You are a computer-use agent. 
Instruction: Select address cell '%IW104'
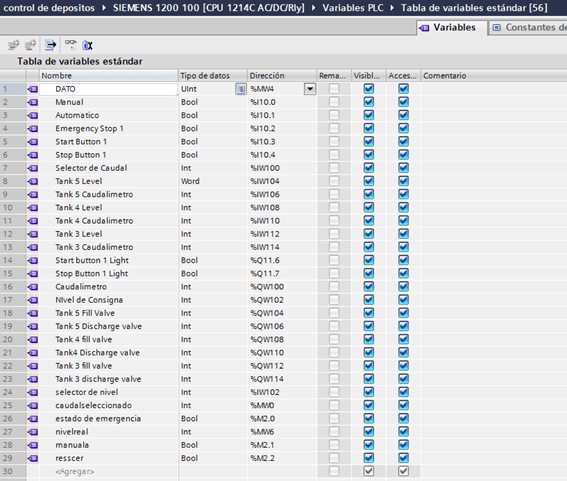282,181
